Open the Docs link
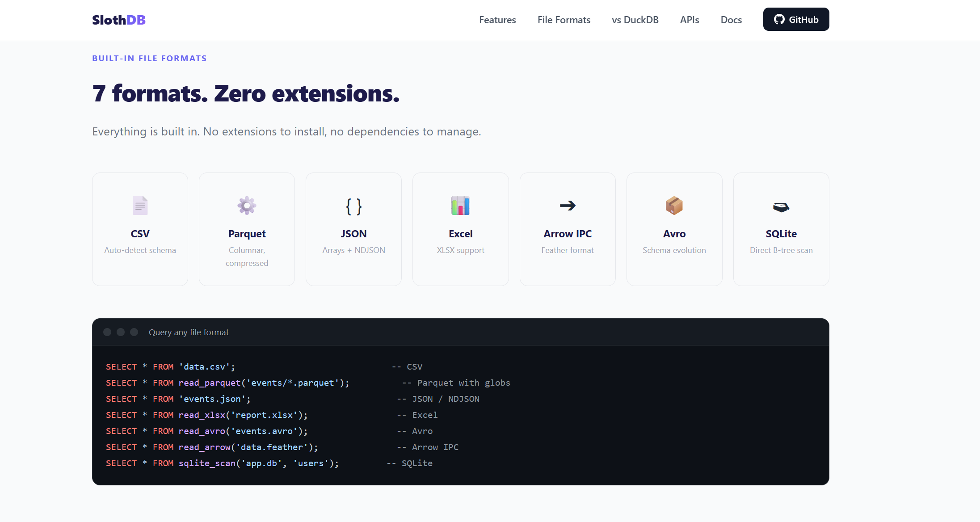980x522 pixels. coord(731,20)
